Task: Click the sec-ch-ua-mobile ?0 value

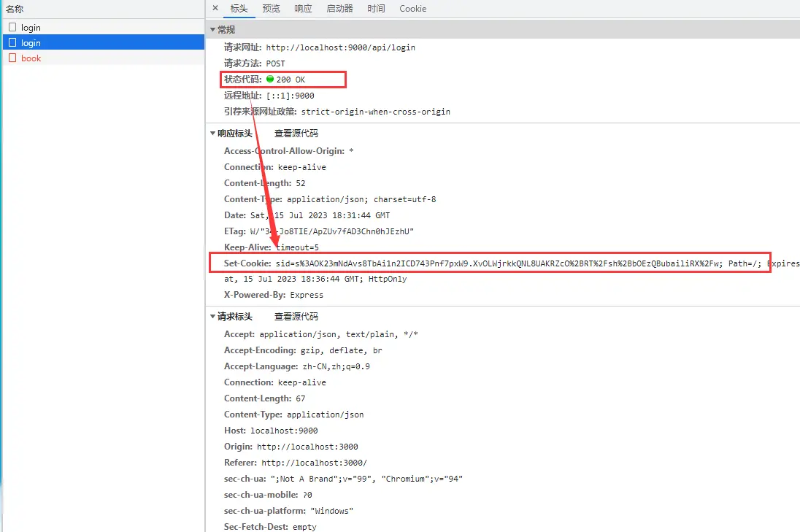Action: [x=307, y=495]
